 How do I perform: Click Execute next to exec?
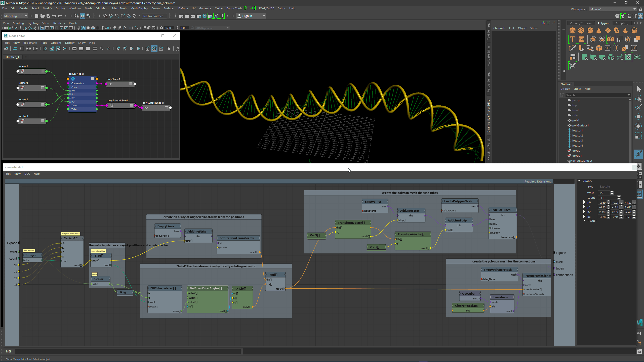605,187
